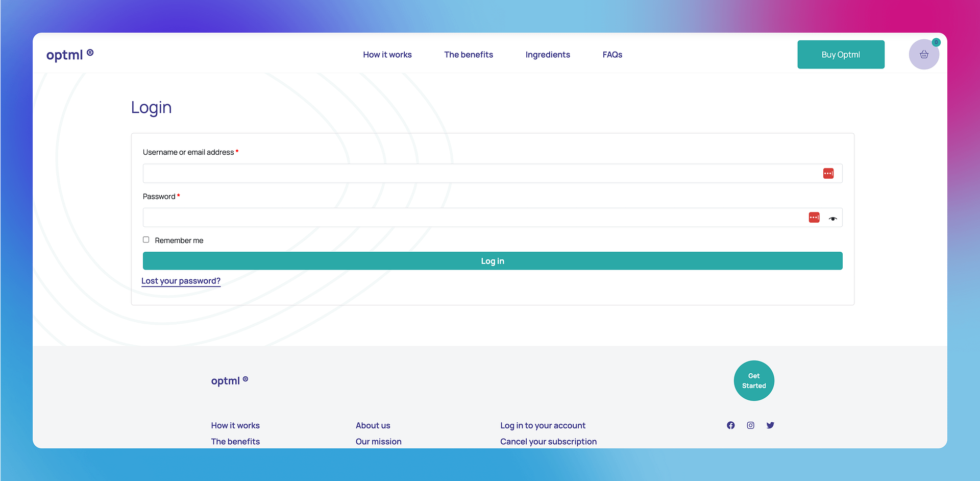
Task: Follow the Lost your password? link
Action: tap(181, 281)
